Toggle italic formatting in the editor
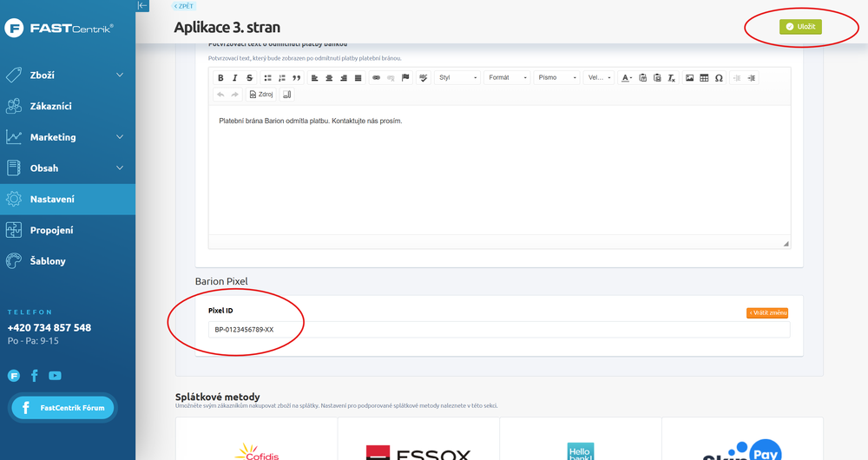Image resolution: width=868 pixels, height=460 pixels. [x=235, y=78]
